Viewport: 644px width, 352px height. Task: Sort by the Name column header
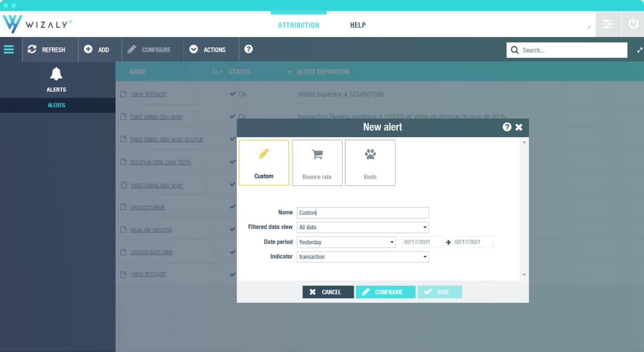pyautogui.click(x=138, y=72)
